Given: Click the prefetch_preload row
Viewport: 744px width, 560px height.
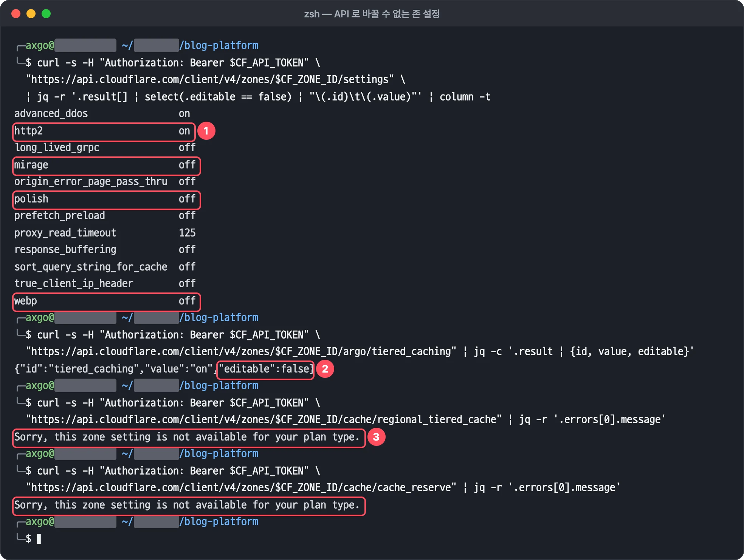Looking at the screenshot, I should click(105, 215).
